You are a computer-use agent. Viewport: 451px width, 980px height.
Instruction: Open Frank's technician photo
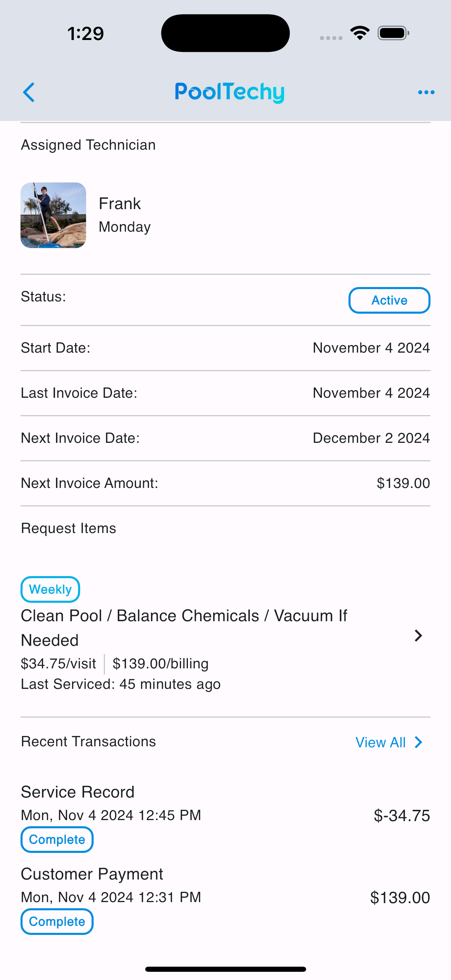click(53, 215)
